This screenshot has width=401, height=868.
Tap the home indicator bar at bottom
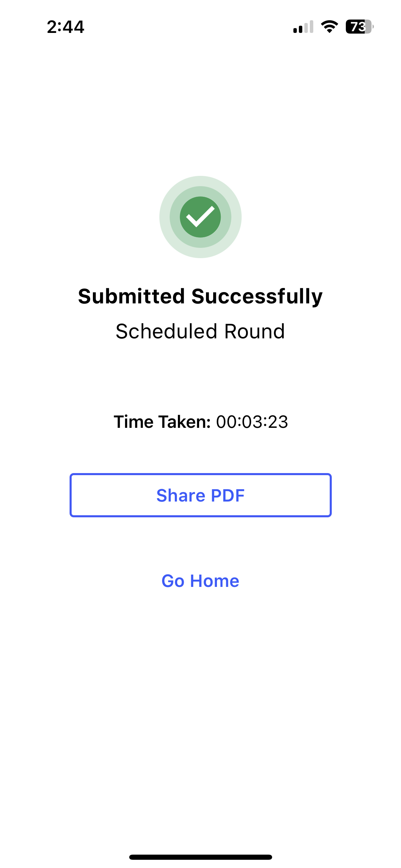[x=200, y=857]
